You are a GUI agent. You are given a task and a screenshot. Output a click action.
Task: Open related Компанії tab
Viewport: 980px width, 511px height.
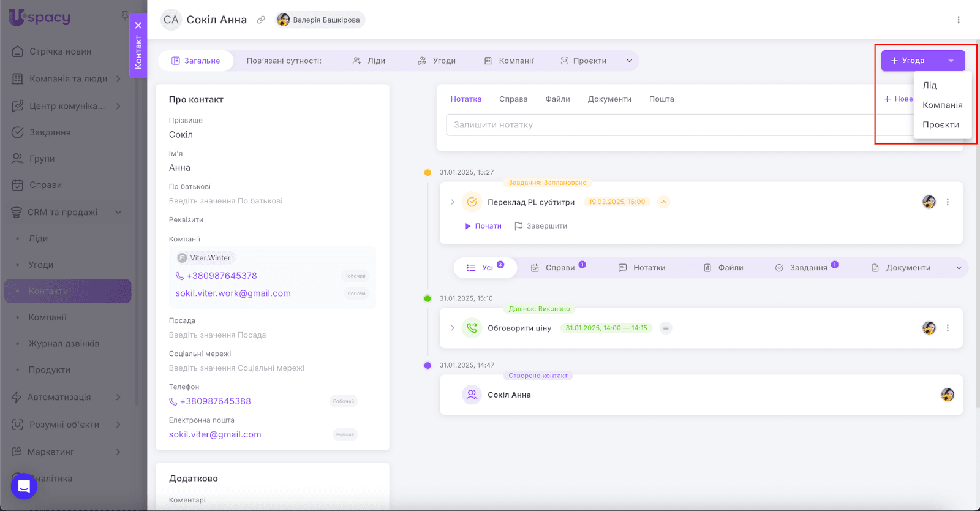pos(509,61)
